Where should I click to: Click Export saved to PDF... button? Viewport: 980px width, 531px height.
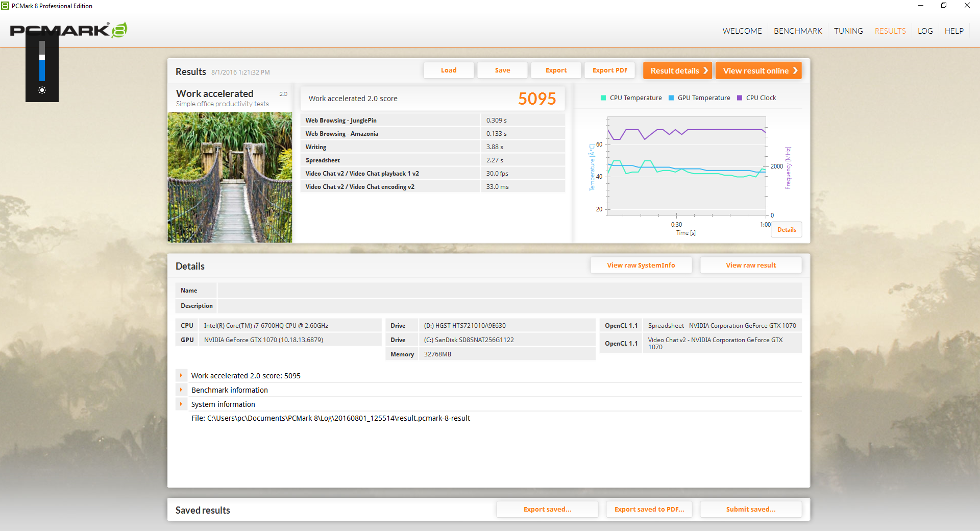(x=649, y=509)
